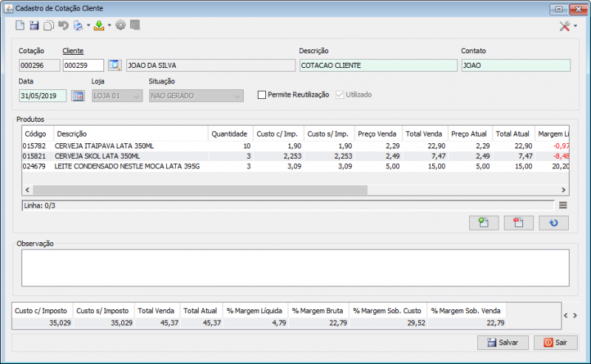591x364 pixels.
Task: Open the tools wrench icon at top right
Action: [564, 26]
